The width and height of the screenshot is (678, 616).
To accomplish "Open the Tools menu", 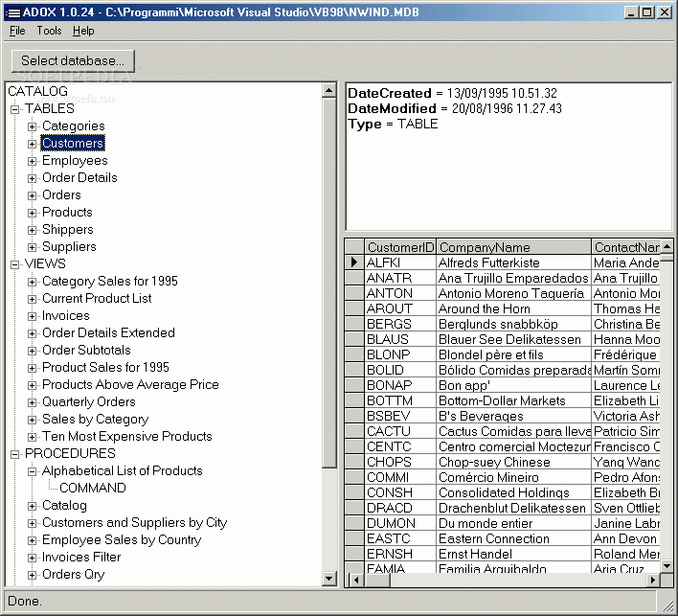I will point(49,31).
